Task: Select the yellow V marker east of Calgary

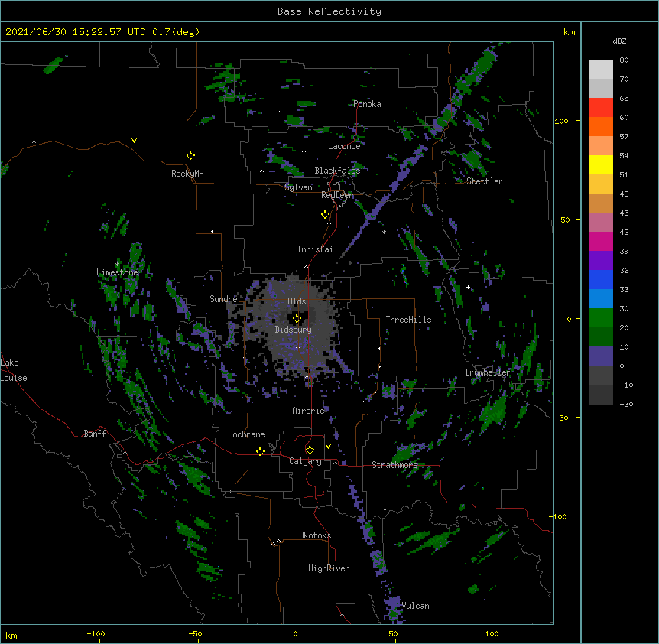Action: pos(328,447)
